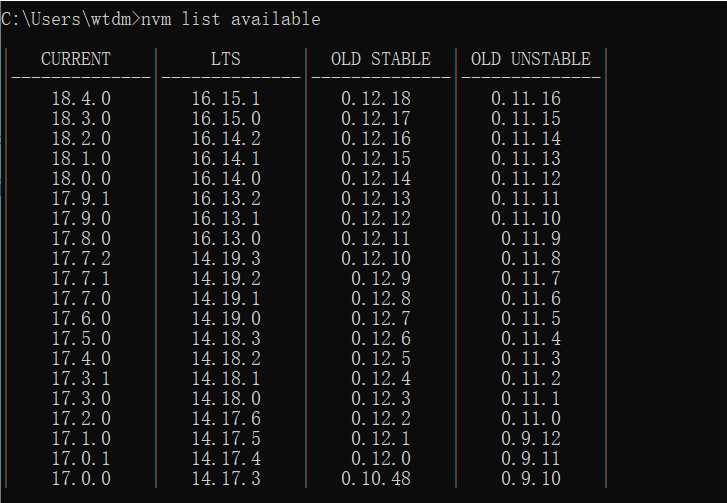Click old unstable version 0.11.9
The height and width of the screenshot is (503, 727).
(x=531, y=238)
